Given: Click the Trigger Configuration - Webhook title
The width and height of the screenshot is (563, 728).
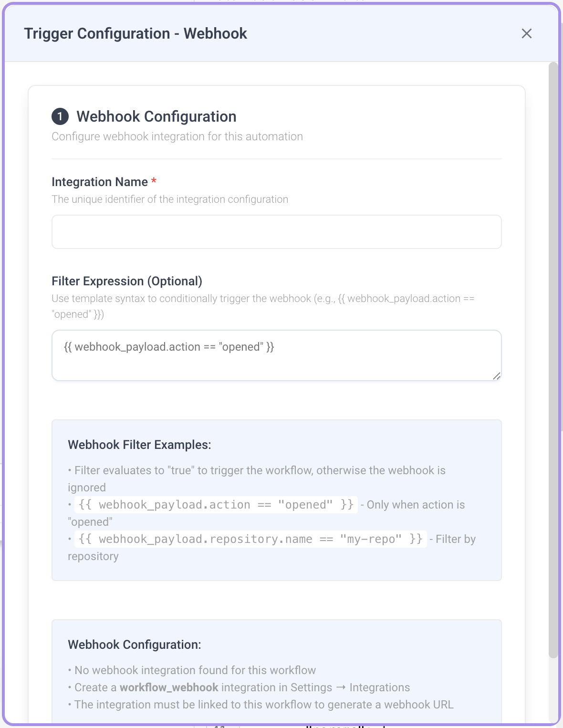Looking at the screenshot, I should 136,33.
